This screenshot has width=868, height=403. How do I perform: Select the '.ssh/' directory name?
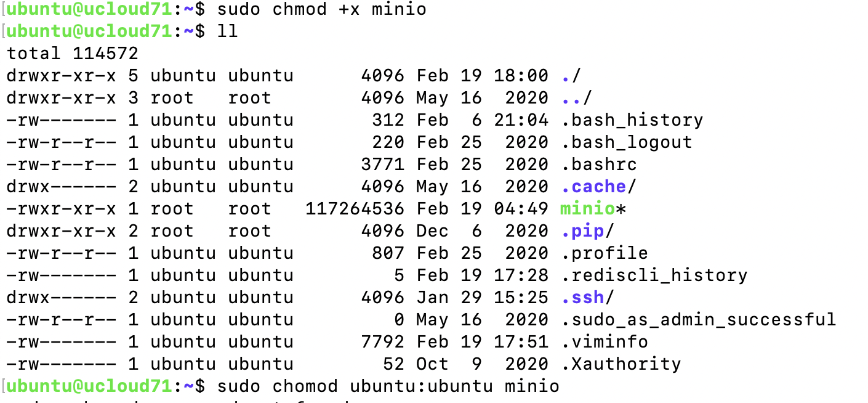click(x=588, y=298)
